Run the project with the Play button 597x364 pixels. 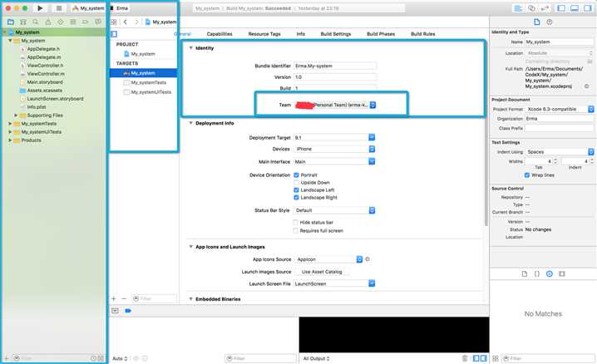click(x=40, y=8)
